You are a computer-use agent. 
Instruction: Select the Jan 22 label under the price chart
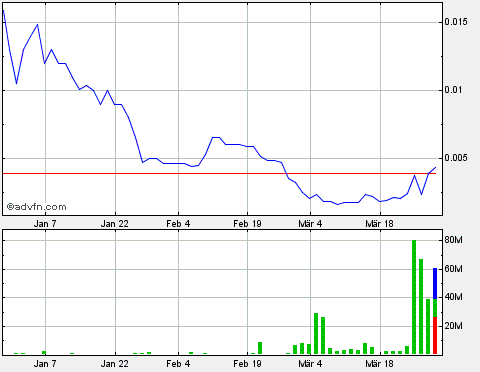click(115, 224)
